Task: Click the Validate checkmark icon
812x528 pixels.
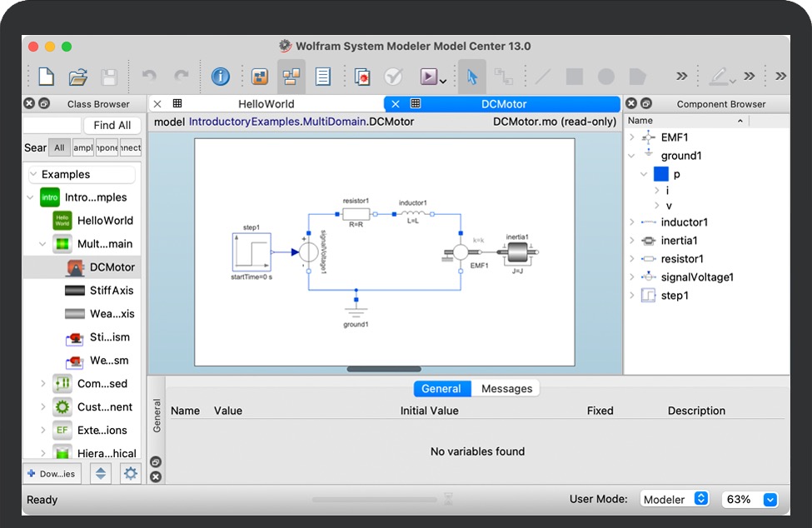Action: point(393,77)
